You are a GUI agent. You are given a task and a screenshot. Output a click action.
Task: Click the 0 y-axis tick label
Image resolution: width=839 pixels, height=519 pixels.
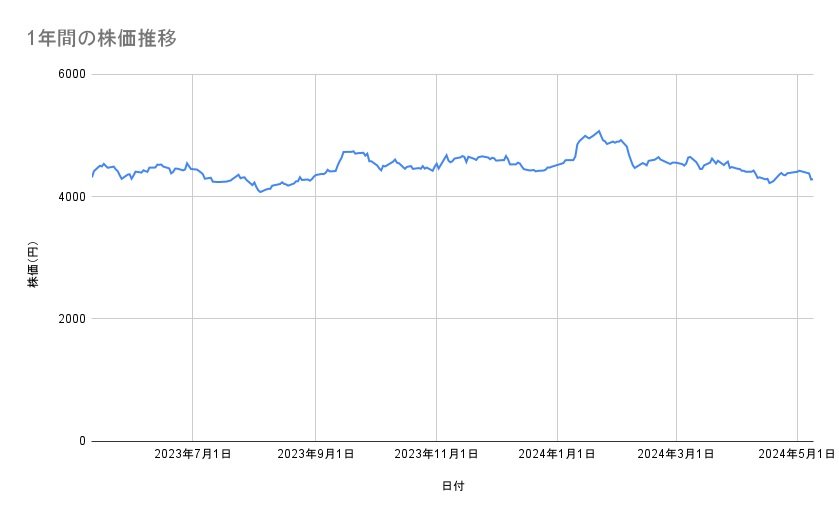coord(81,441)
